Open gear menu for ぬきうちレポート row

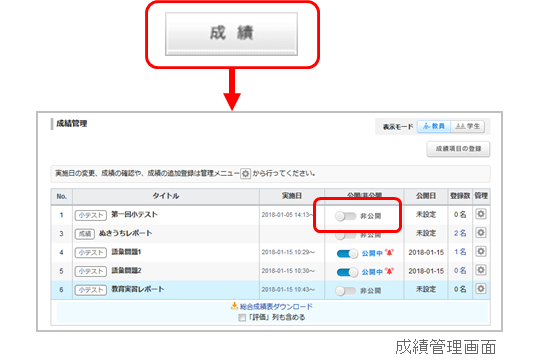(x=481, y=233)
